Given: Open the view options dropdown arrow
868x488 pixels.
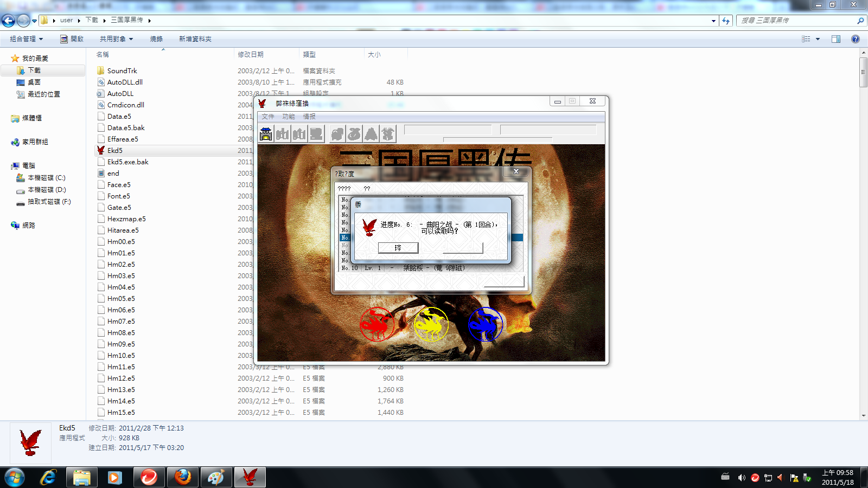Looking at the screenshot, I should (x=818, y=39).
